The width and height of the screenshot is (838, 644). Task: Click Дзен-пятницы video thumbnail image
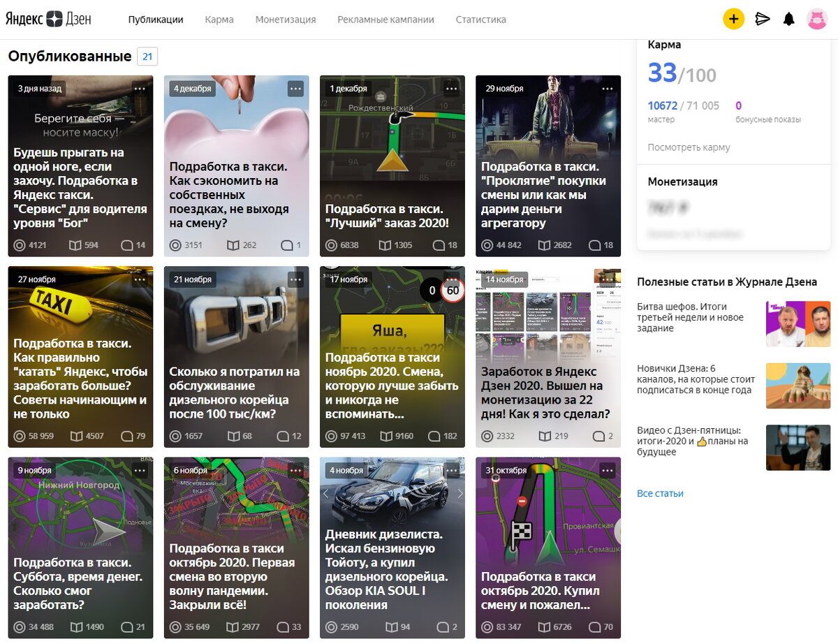coord(798,448)
